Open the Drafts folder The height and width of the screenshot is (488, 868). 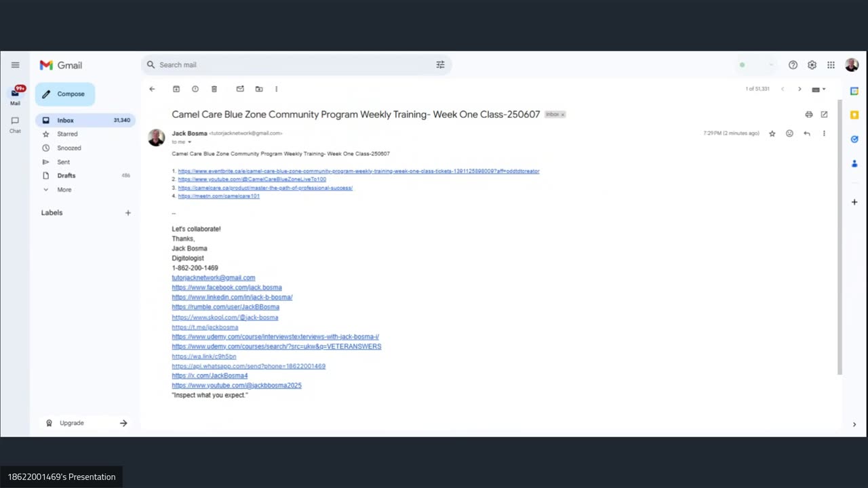pyautogui.click(x=85, y=176)
